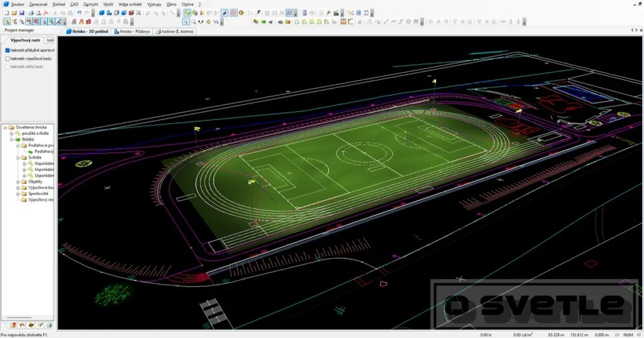Check 'Nakreslit výpočtové body' checkbox
Viewport: 644px width, 338px height.
pyautogui.click(x=8, y=58)
